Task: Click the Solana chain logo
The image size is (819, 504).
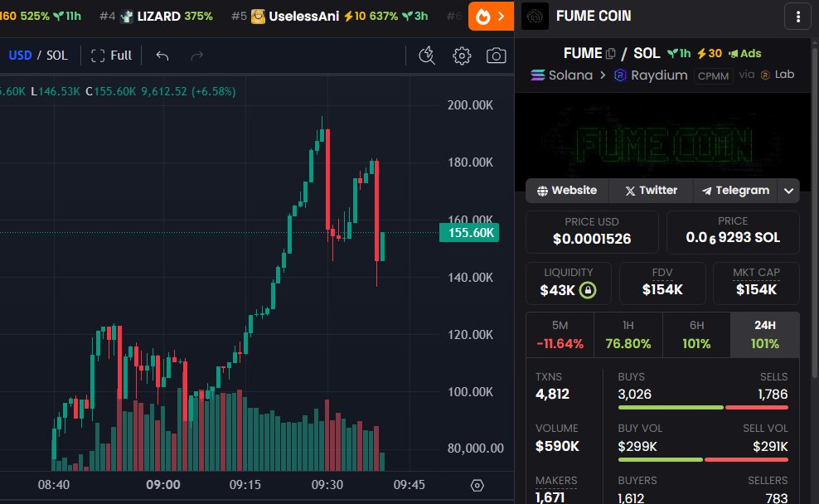Action: point(537,75)
